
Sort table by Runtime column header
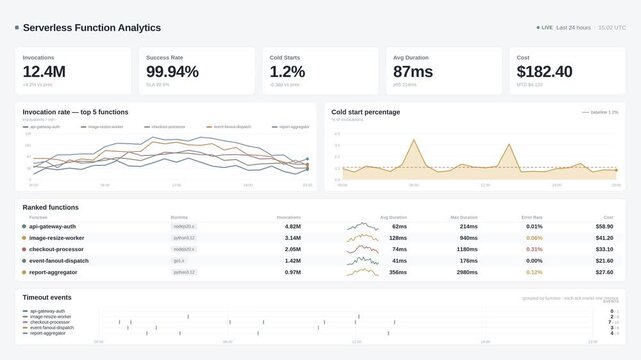(179, 217)
